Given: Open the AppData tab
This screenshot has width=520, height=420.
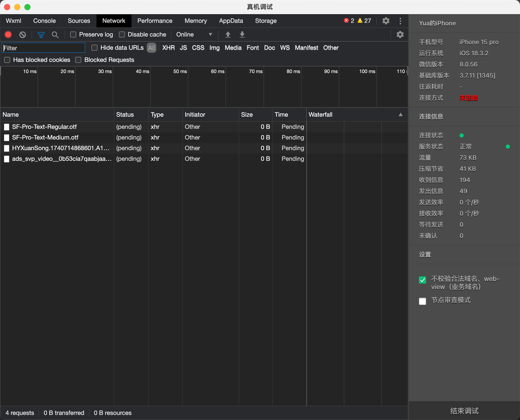Looking at the screenshot, I should (231, 21).
